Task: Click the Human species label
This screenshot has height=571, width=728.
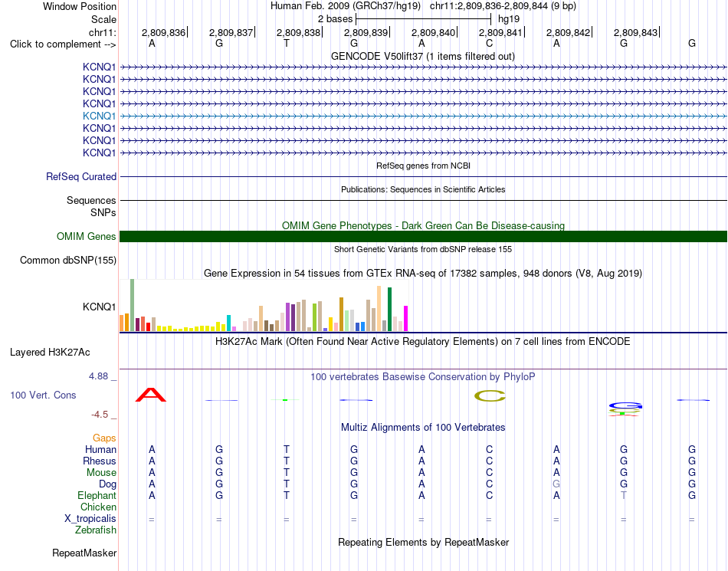Action: [x=100, y=449]
